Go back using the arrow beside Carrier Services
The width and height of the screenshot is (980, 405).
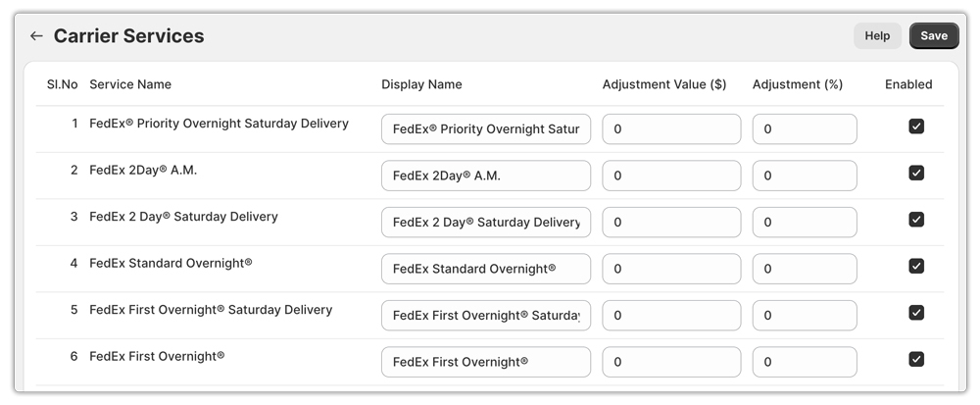pyautogui.click(x=36, y=36)
